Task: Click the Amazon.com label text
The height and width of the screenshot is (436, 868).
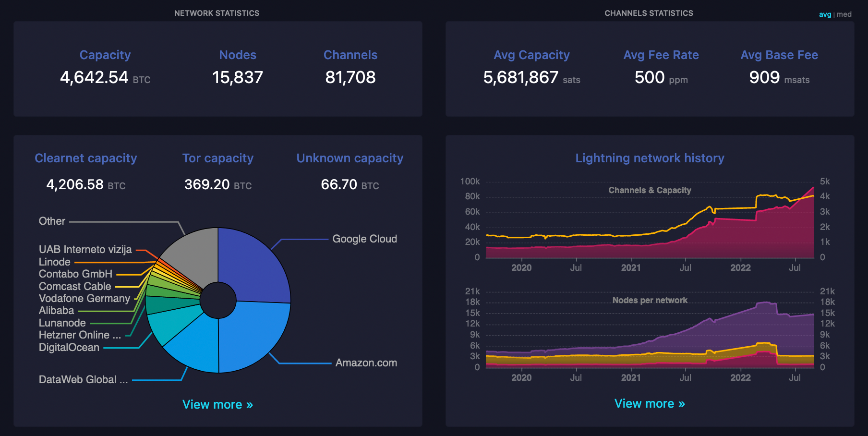Action: click(366, 363)
